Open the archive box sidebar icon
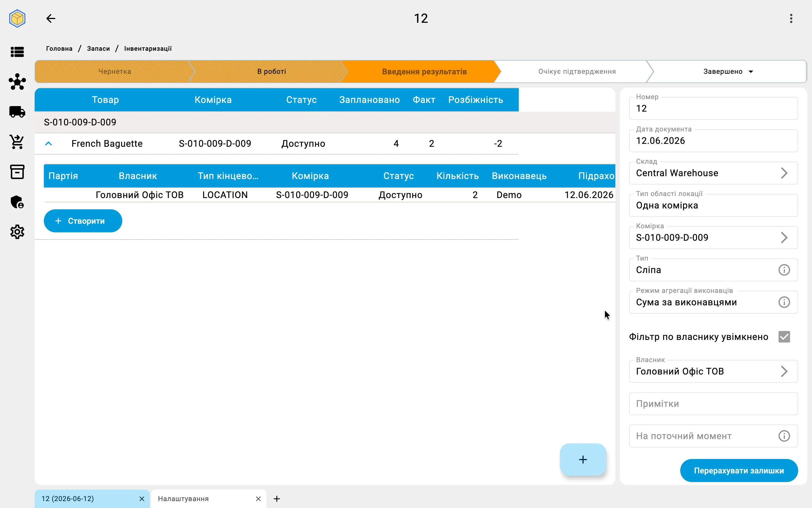The image size is (812, 508). 17,172
